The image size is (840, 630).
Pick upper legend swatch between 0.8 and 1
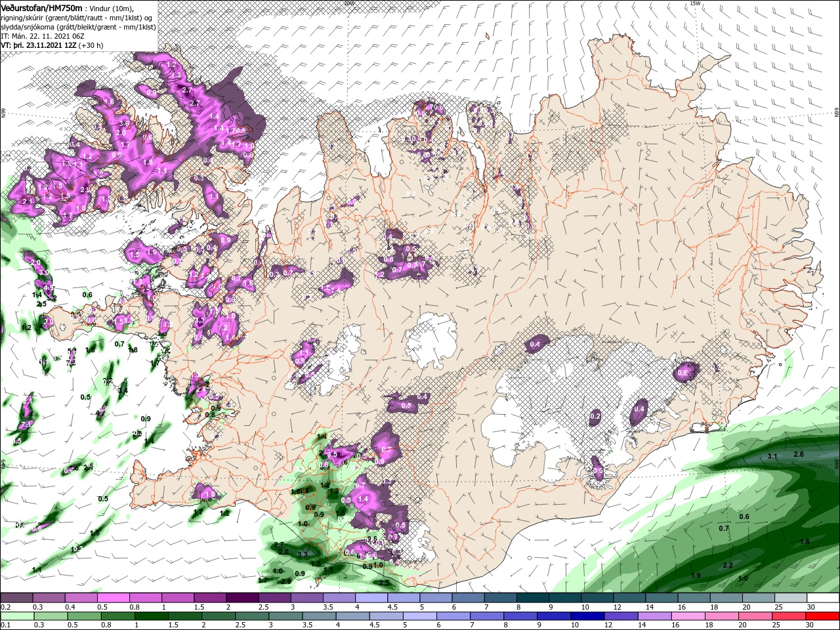[x=145, y=598]
